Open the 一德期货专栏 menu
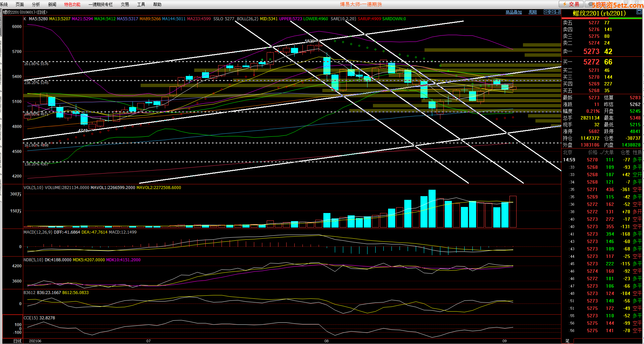644x344 pixels. pos(100,4)
